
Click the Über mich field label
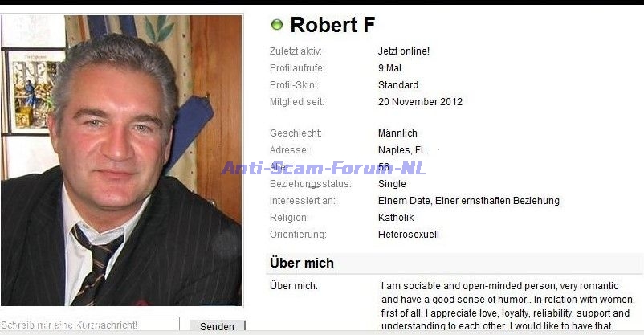point(294,286)
